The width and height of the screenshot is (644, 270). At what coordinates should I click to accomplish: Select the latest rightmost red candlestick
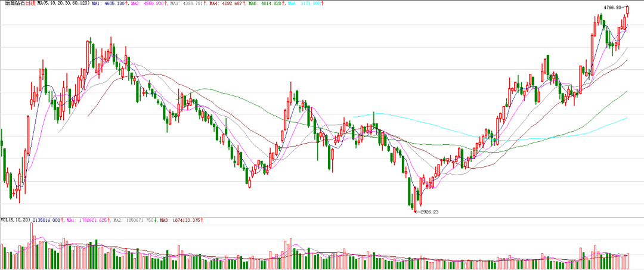pos(627,11)
